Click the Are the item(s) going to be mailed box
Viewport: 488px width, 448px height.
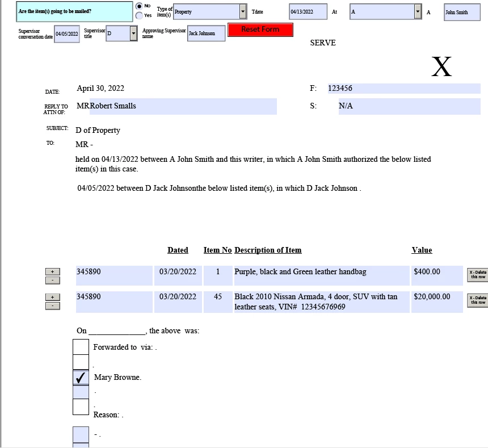coord(74,11)
